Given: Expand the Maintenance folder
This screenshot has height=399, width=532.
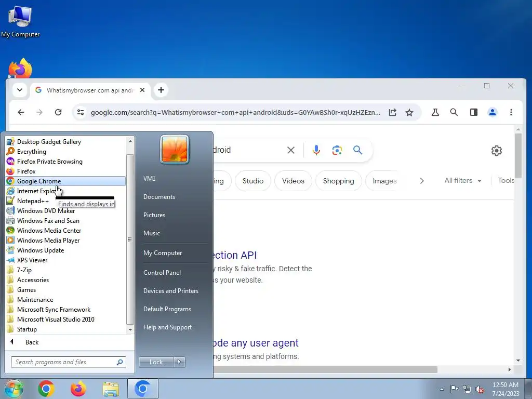Looking at the screenshot, I should [65, 300].
